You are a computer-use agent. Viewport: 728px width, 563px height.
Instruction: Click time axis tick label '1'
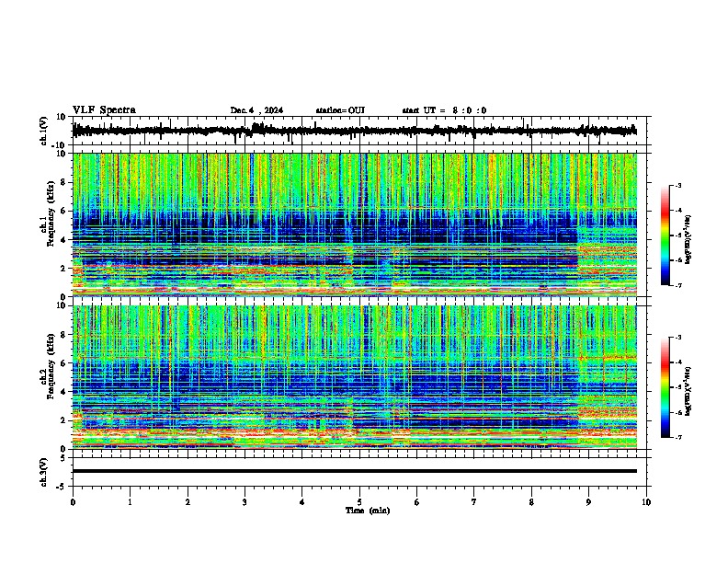130,502
